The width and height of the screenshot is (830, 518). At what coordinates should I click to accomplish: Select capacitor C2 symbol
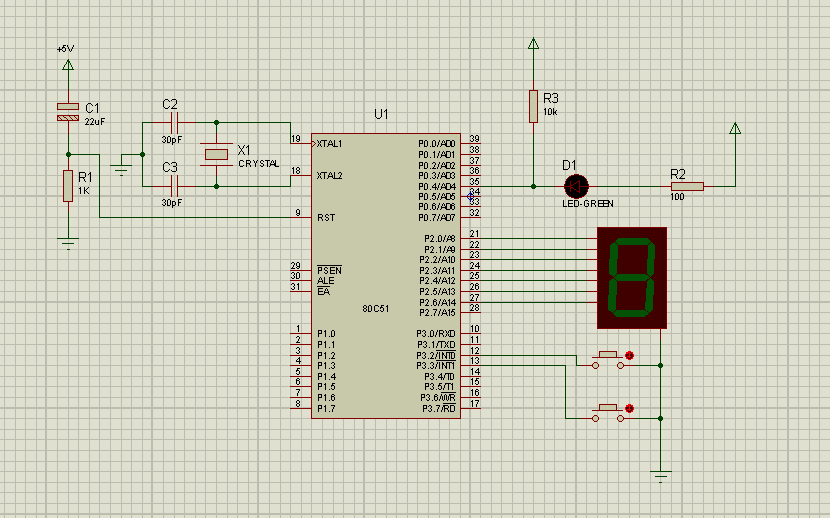pyautogui.click(x=174, y=123)
